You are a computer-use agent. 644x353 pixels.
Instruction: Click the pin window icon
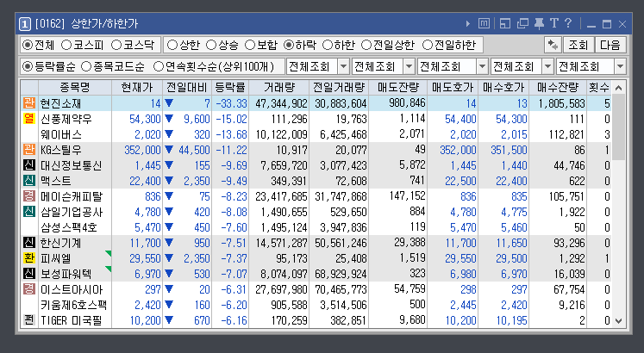click(540, 23)
